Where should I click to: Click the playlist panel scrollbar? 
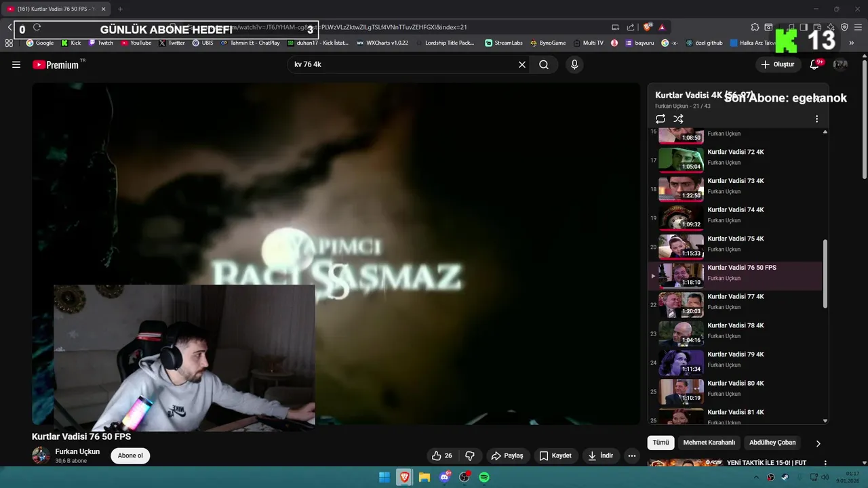click(x=825, y=274)
